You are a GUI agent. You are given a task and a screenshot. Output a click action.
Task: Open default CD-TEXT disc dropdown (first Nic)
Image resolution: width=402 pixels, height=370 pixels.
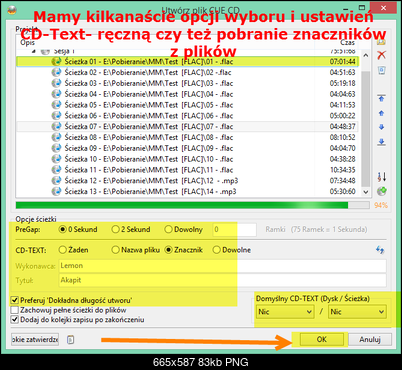click(285, 312)
